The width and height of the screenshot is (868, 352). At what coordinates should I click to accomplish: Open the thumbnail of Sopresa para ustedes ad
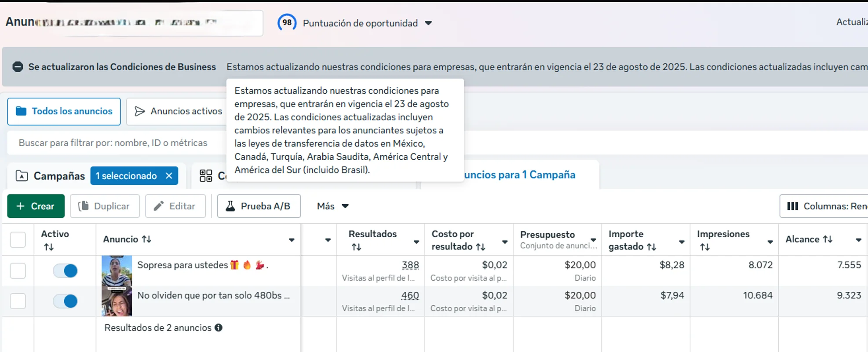pyautogui.click(x=117, y=271)
